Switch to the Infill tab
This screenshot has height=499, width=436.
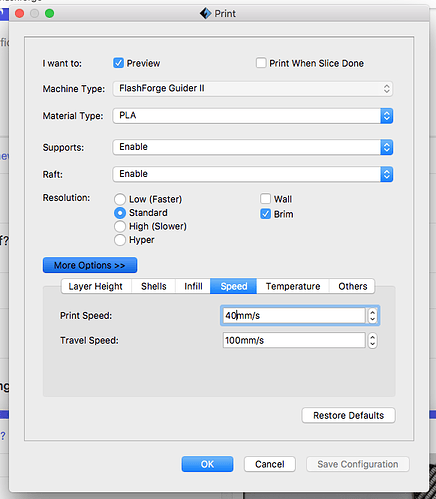click(x=193, y=286)
